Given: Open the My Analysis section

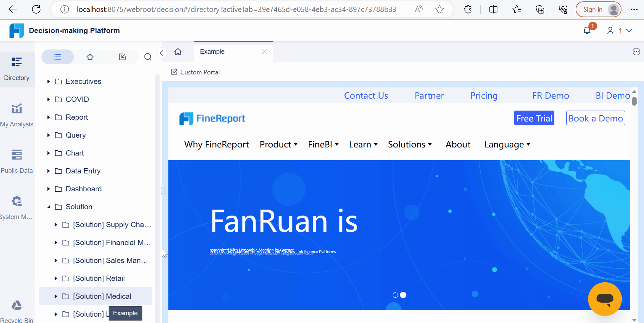Looking at the screenshot, I should (x=17, y=115).
